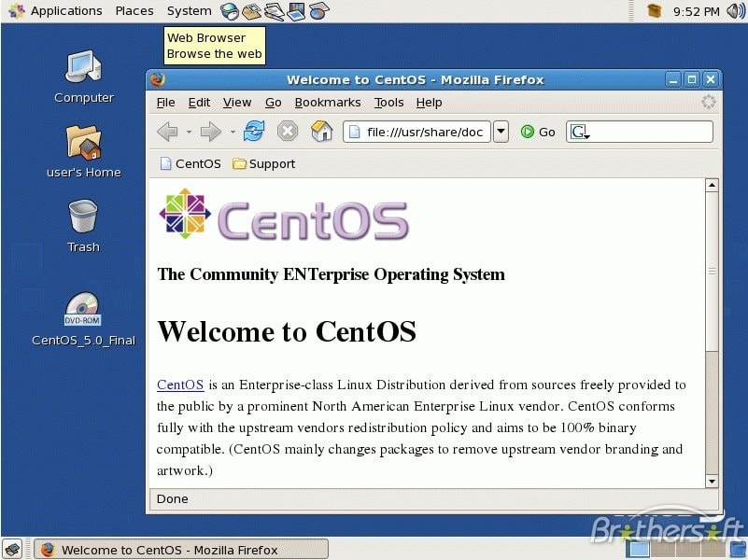
Task: Expand the Forward history dropdown arrow
Action: (x=233, y=133)
